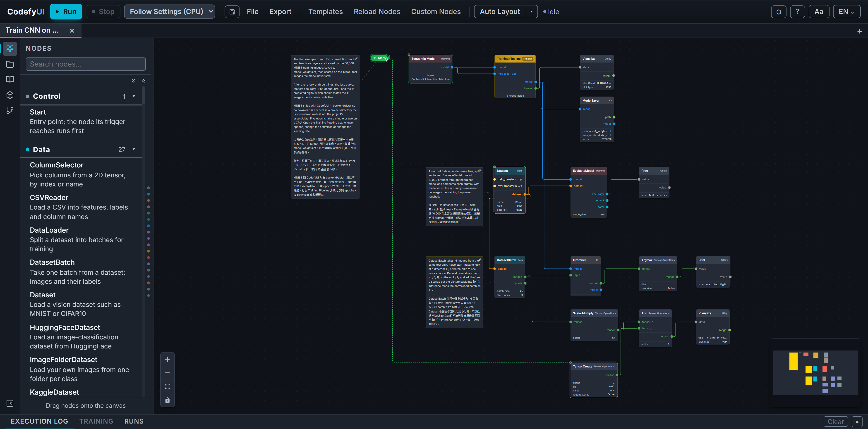Switch to the RUNS tab

134,421
